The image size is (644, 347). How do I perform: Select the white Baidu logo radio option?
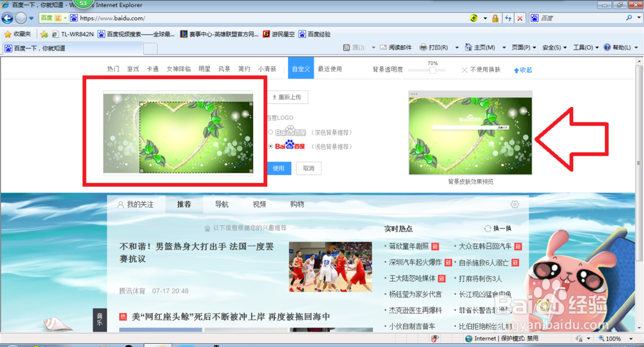[270, 132]
